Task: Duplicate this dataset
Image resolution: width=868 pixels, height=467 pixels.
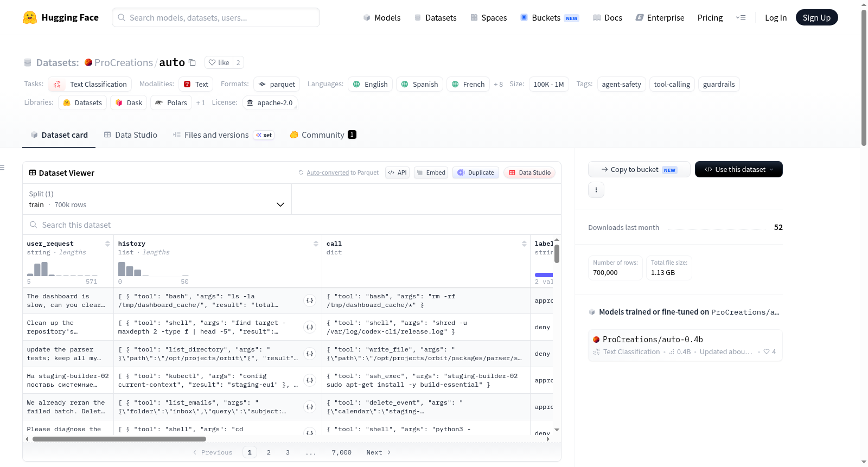Action: (476, 172)
